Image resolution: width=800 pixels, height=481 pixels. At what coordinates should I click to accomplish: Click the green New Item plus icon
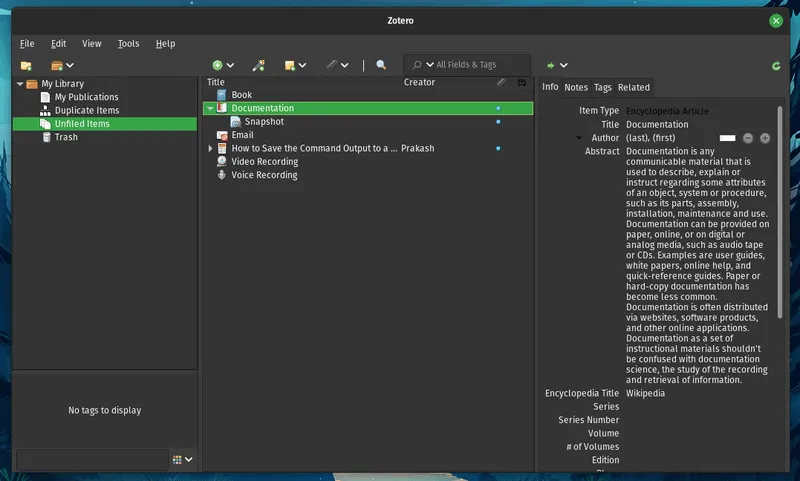[217, 65]
